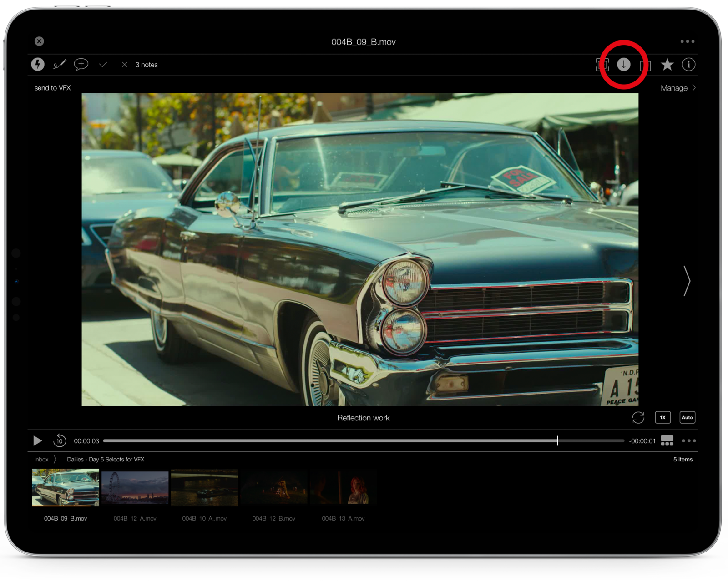Show clip info with the i icon

tap(689, 65)
